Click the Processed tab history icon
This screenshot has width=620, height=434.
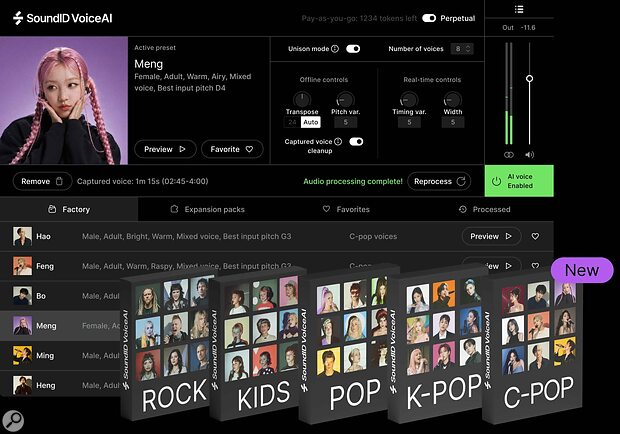point(463,209)
